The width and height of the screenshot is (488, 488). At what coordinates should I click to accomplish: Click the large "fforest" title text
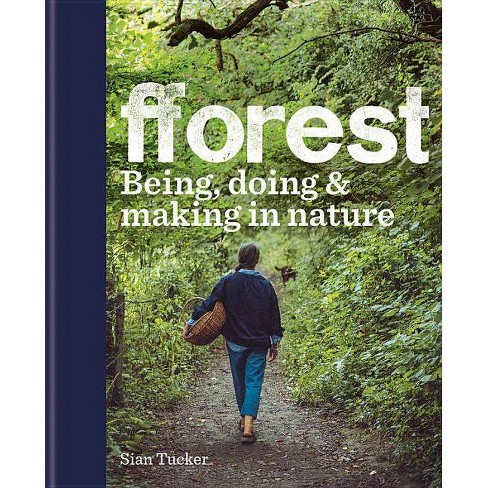point(275,123)
